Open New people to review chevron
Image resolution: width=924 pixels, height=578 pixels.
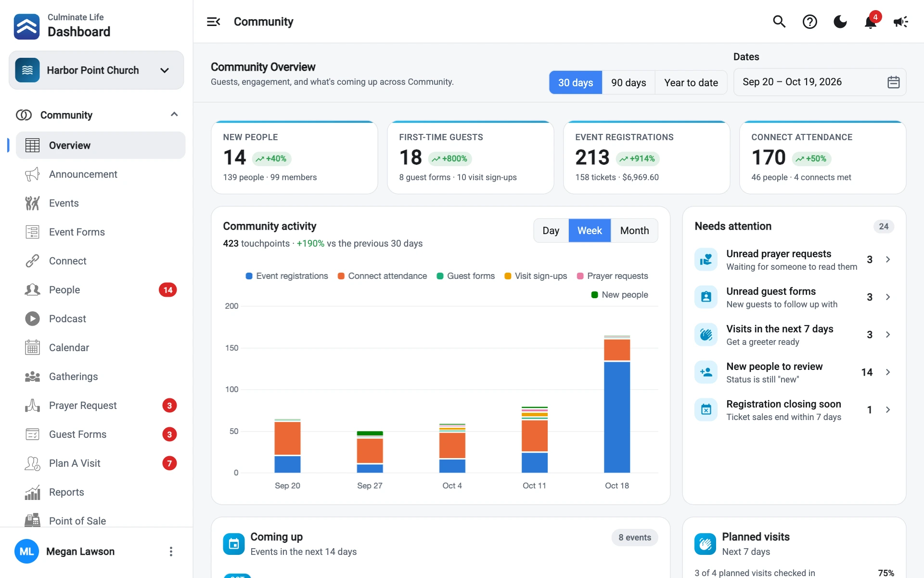click(x=888, y=372)
